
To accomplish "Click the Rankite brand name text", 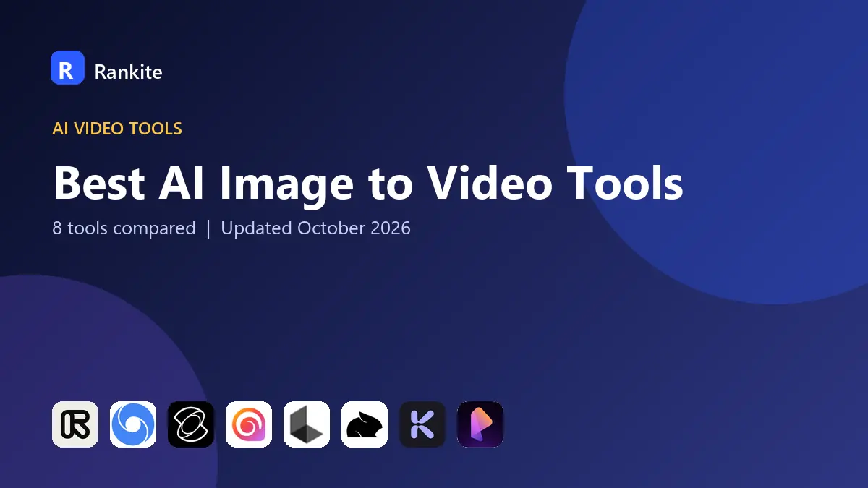I will pyautogui.click(x=128, y=71).
